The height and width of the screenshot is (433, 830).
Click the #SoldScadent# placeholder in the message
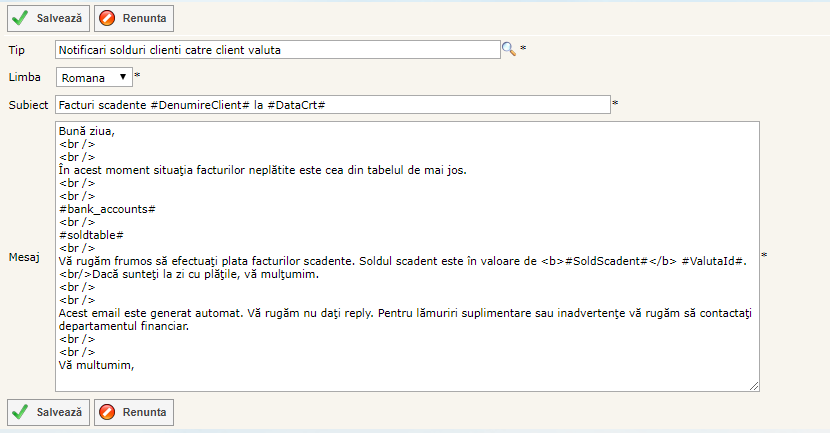tap(604, 261)
